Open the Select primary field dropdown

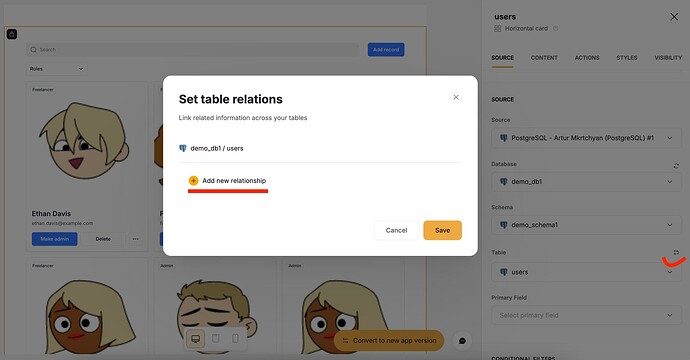(x=586, y=315)
